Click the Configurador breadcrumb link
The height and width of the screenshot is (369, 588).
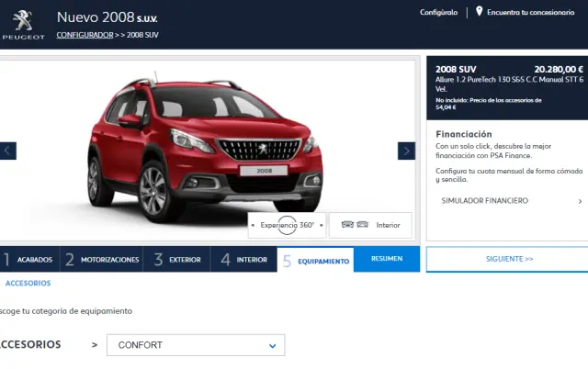85,35
